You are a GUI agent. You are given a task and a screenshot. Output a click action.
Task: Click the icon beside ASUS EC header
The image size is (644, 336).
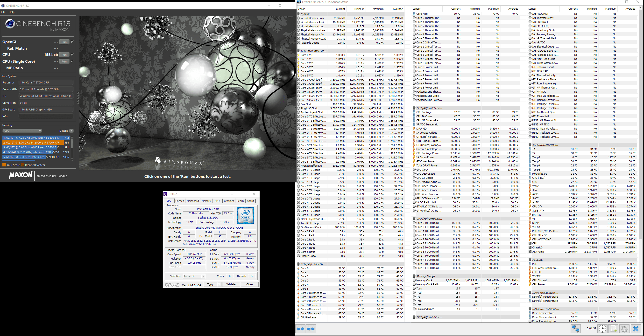[x=530, y=260]
